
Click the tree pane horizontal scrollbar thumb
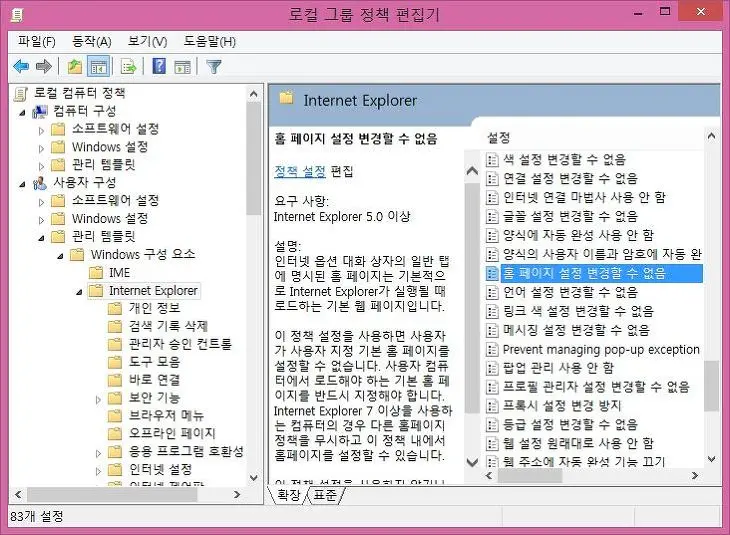click(x=112, y=494)
